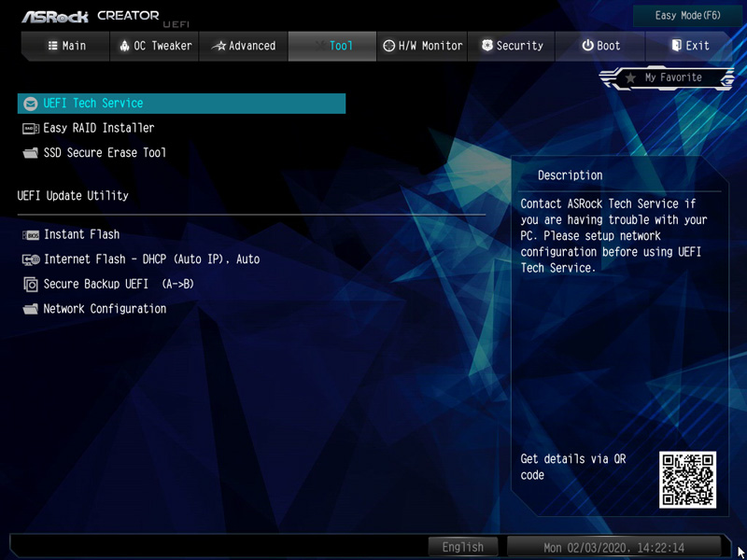
Task: Start Instant Flash utility
Action: pos(81,234)
